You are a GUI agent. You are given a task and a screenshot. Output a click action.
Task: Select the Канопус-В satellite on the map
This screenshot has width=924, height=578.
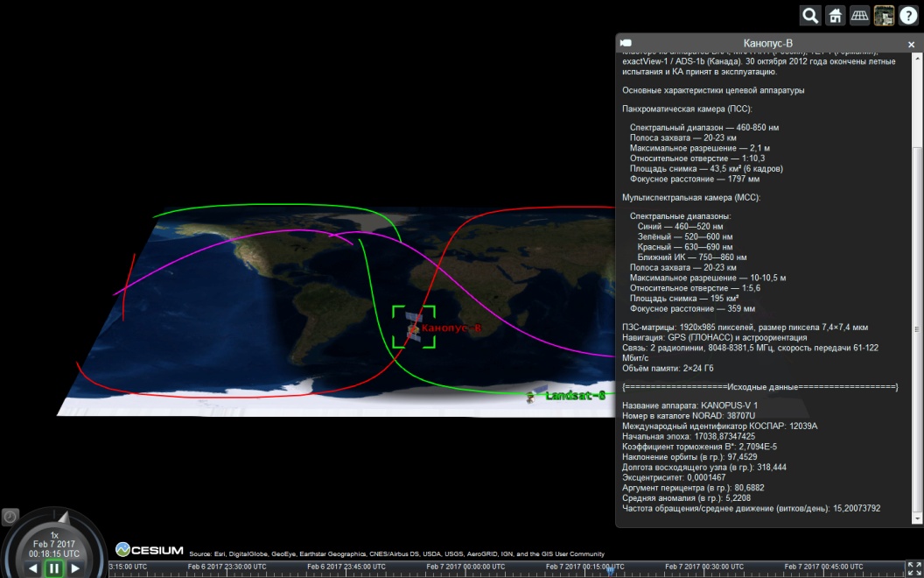(x=414, y=327)
